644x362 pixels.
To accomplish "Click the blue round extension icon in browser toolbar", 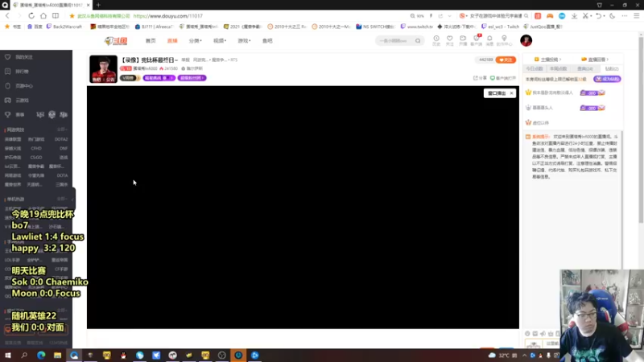I will point(562,15).
